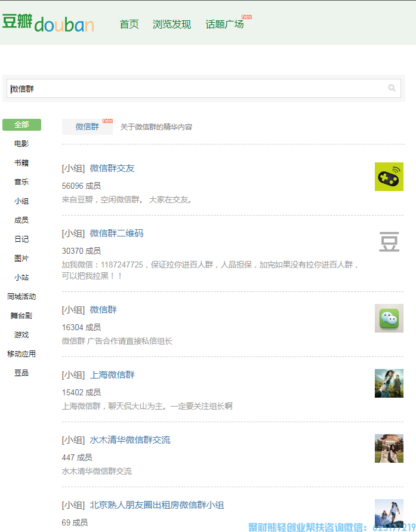Click the 16304 成员 text
This screenshot has height=532, width=416.
point(81,327)
